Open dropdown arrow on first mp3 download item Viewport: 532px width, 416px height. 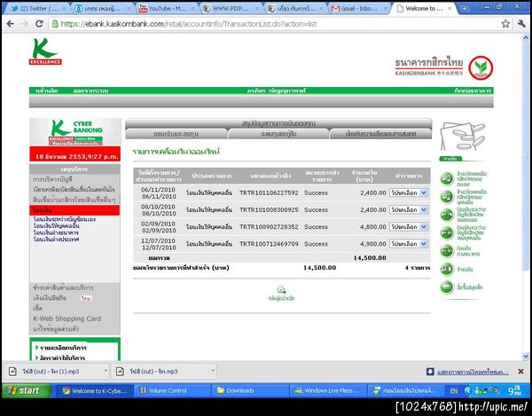pos(106,371)
